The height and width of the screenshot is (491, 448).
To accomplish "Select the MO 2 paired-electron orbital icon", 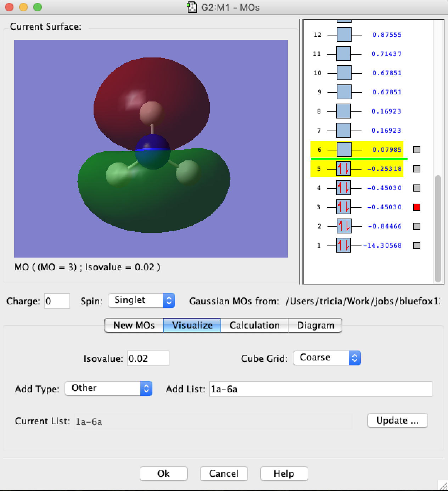I will [x=343, y=226].
